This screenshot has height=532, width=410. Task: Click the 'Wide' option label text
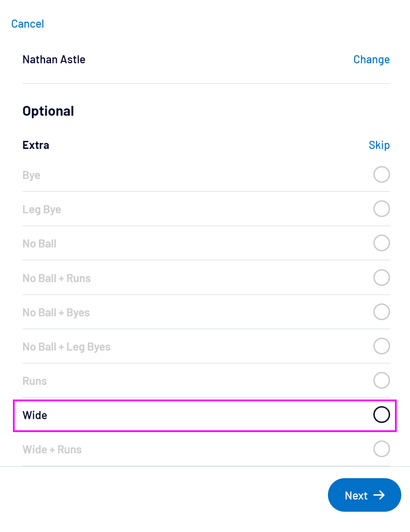coord(35,415)
